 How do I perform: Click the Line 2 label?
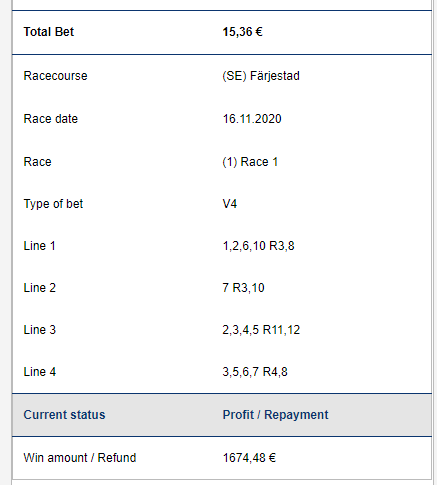click(39, 288)
